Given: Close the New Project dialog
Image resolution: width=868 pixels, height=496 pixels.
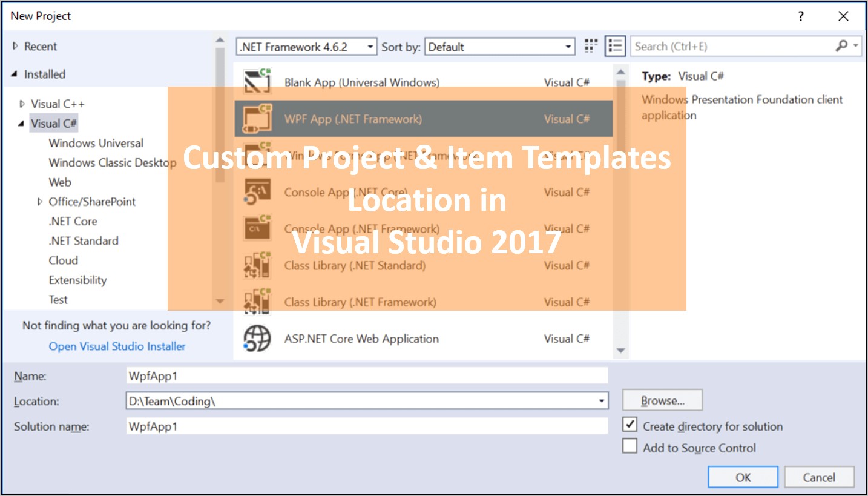Looking at the screenshot, I should point(843,16).
